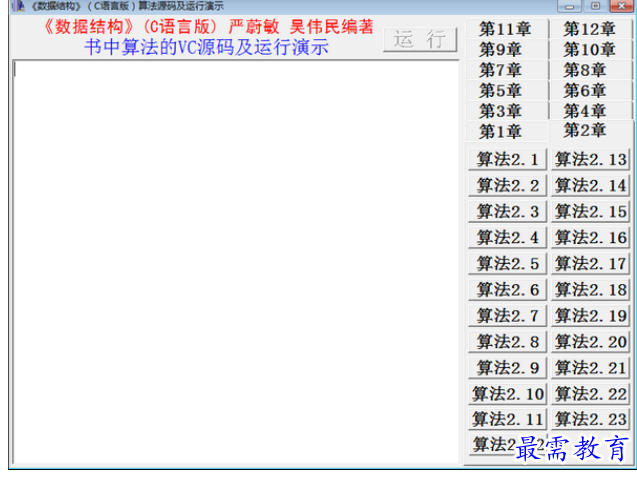Viewport: 637px width, 480px height.
Task: Show 算法2.4 code
Action: point(507,238)
